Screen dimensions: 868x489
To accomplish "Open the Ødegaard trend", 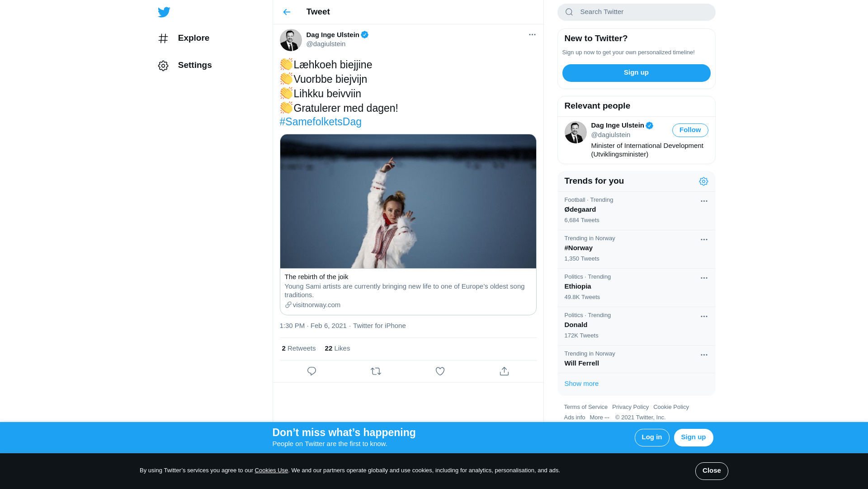I will tap(636, 211).
